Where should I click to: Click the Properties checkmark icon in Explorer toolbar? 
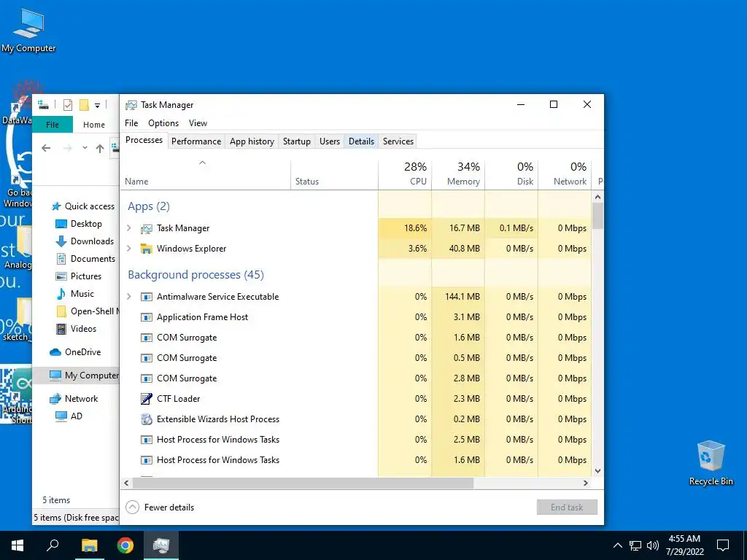click(x=68, y=105)
